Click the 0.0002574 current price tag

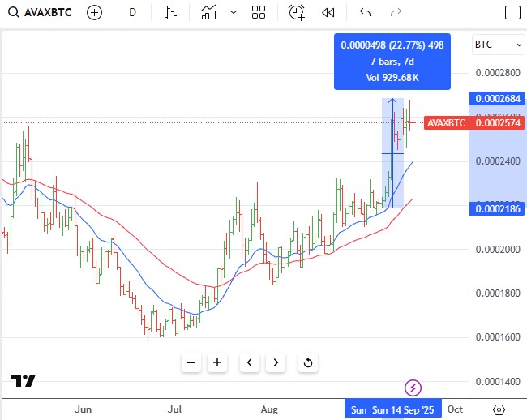(x=498, y=123)
